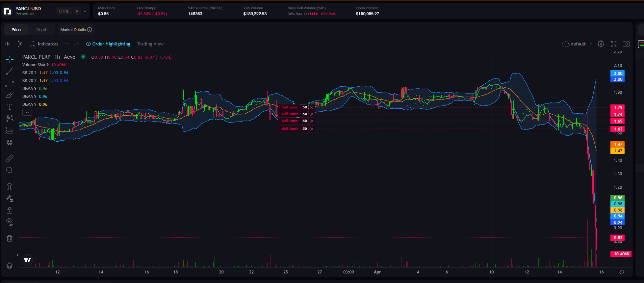Viewport: 644px width, 283px height.
Task: Open the emoji icons tool
Action: click(x=10, y=142)
